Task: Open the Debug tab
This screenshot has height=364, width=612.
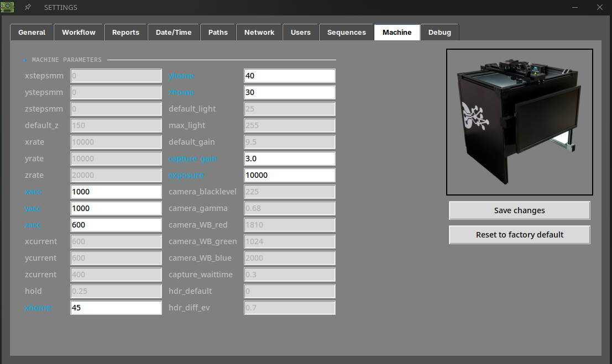Action: pos(440,33)
